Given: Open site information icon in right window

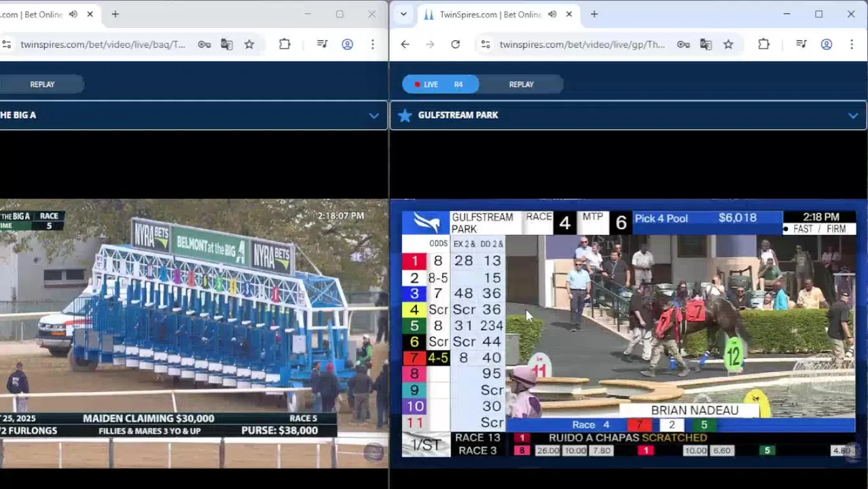Looking at the screenshot, I should 485,44.
